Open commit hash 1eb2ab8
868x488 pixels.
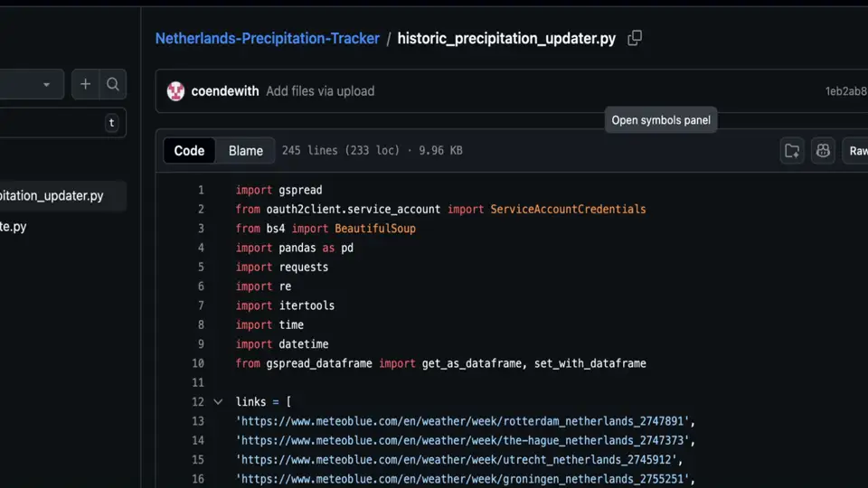(845, 91)
